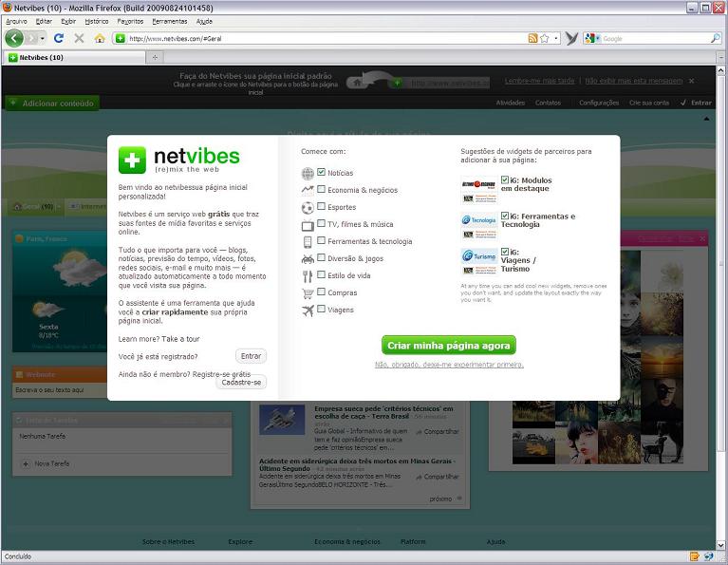Image resolution: width=728 pixels, height=565 pixels.
Task: Click the game invader icon beside Diversão & jogos
Action: (x=308, y=259)
